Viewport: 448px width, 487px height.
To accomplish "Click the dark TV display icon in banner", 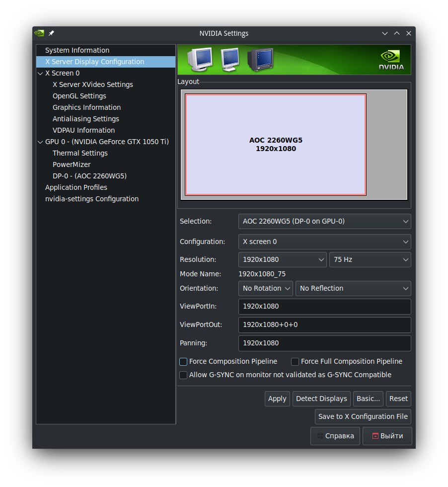I will [x=260, y=59].
